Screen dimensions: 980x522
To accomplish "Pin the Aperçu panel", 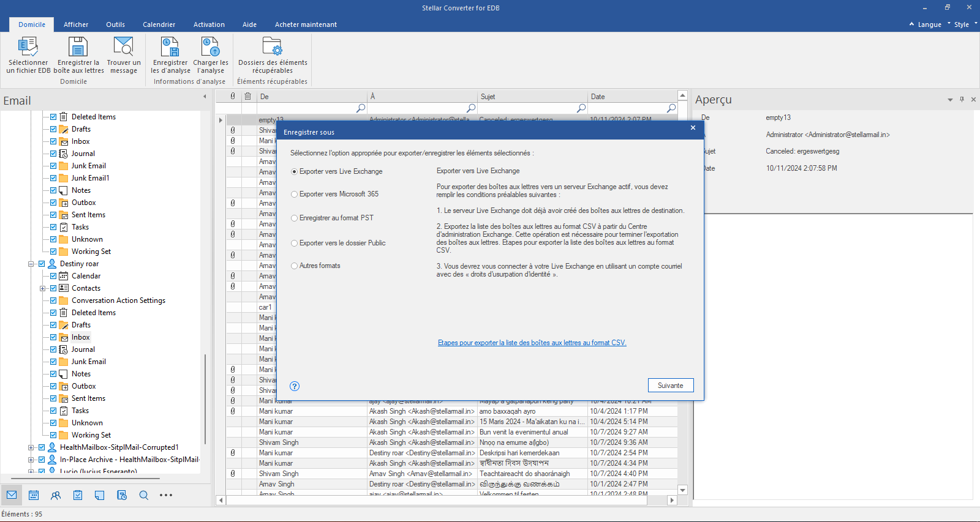I will coord(962,99).
